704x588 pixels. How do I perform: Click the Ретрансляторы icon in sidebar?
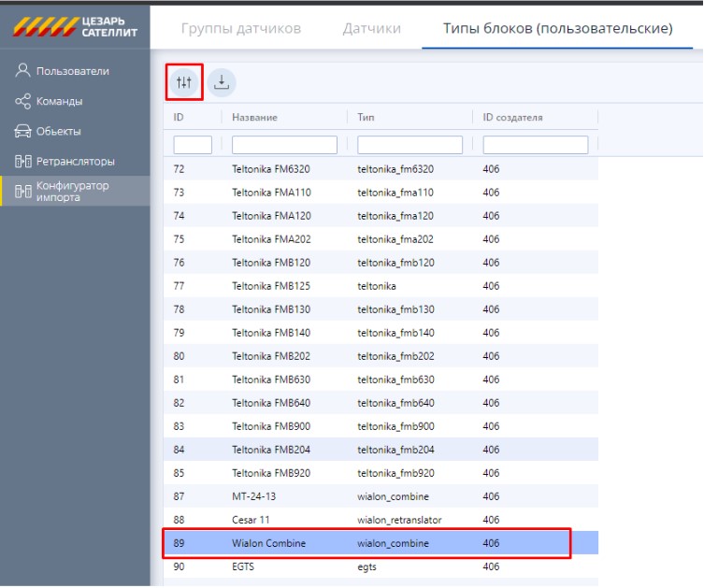(x=22, y=161)
